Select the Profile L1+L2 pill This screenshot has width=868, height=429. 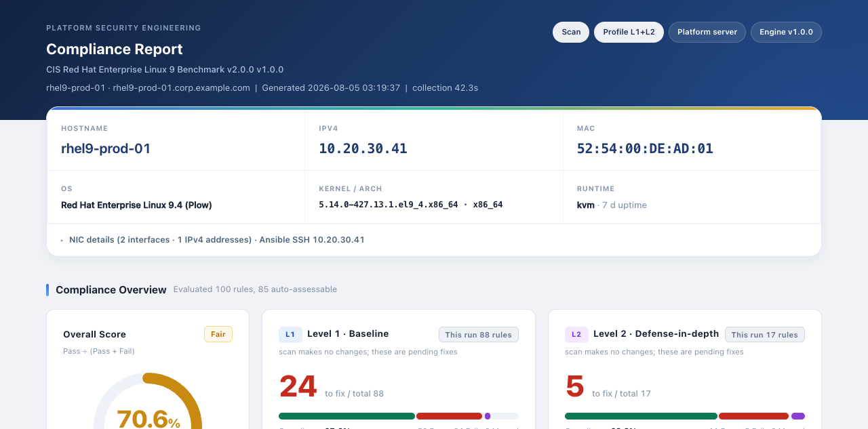point(629,32)
